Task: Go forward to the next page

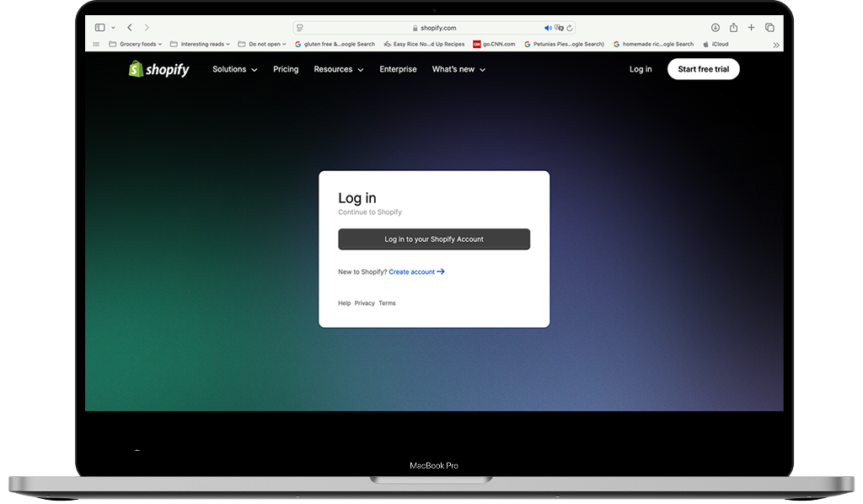Action: (147, 28)
